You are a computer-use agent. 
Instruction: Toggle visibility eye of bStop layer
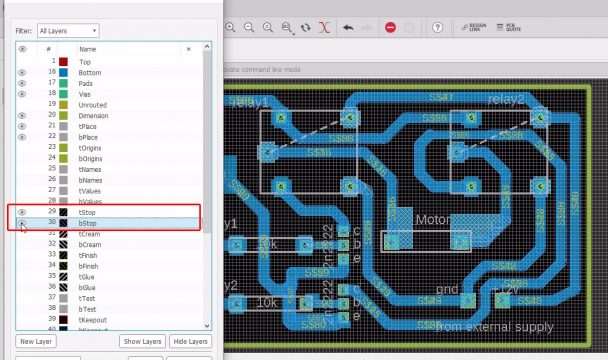[x=22, y=223]
